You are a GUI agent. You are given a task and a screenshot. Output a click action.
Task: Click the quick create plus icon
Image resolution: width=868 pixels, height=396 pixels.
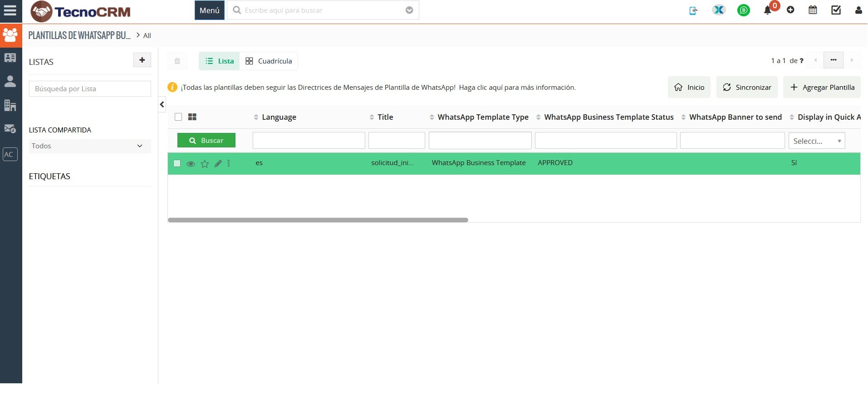tap(790, 10)
